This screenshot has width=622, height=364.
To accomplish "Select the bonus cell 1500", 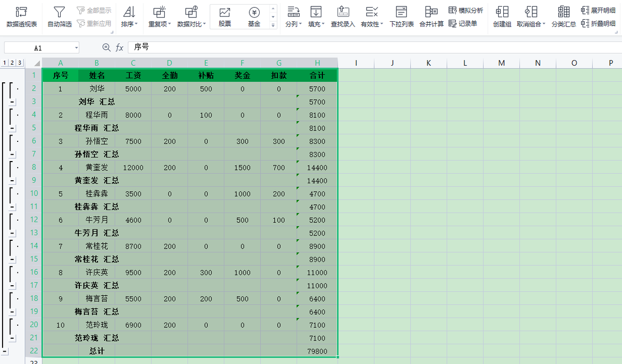I will pyautogui.click(x=242, y=167).
